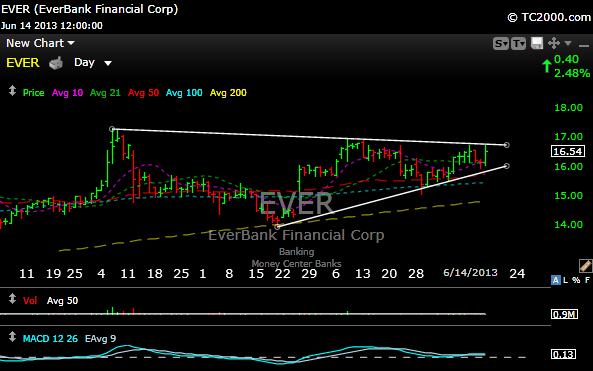Click the red Vol indicator label

pos(30,301)
